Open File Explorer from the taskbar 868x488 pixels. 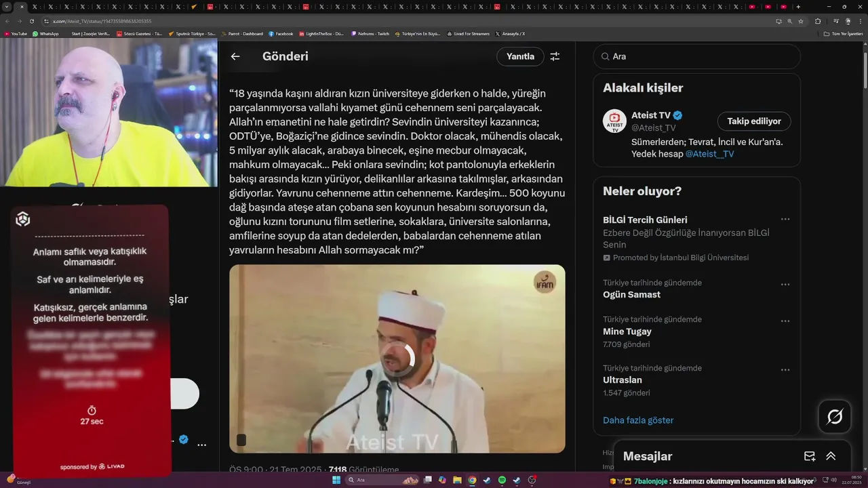click(x=457, y=480)
